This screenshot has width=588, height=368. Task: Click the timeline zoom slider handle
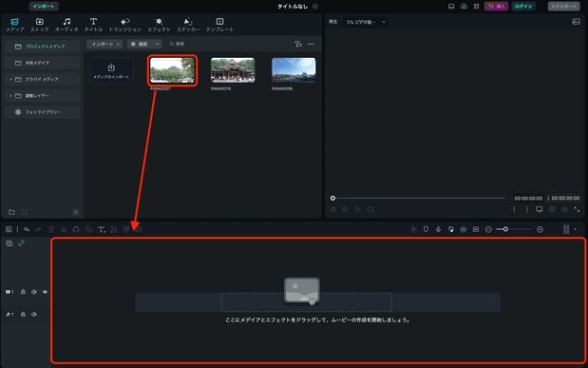(x=505, y=229)
